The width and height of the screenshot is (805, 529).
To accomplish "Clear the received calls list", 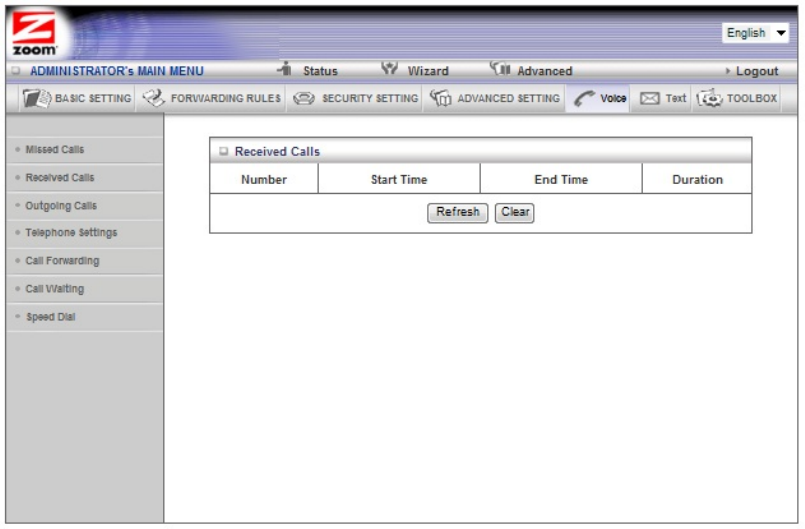I will point(514,212).
